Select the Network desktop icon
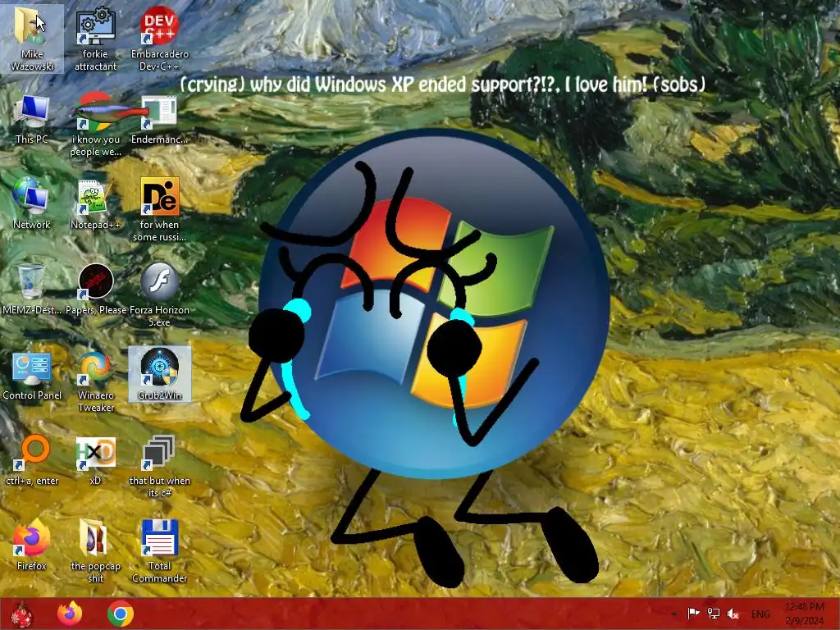 31,203
